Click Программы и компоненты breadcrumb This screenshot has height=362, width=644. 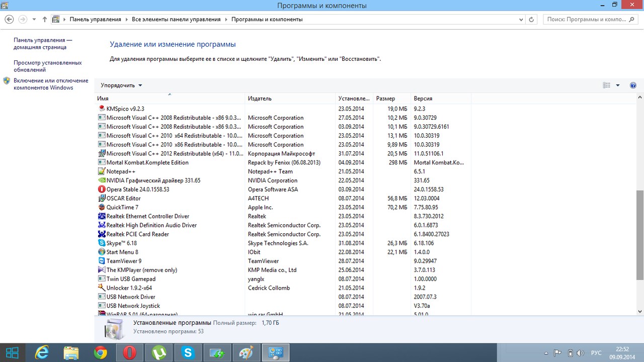tap(267, 20)
